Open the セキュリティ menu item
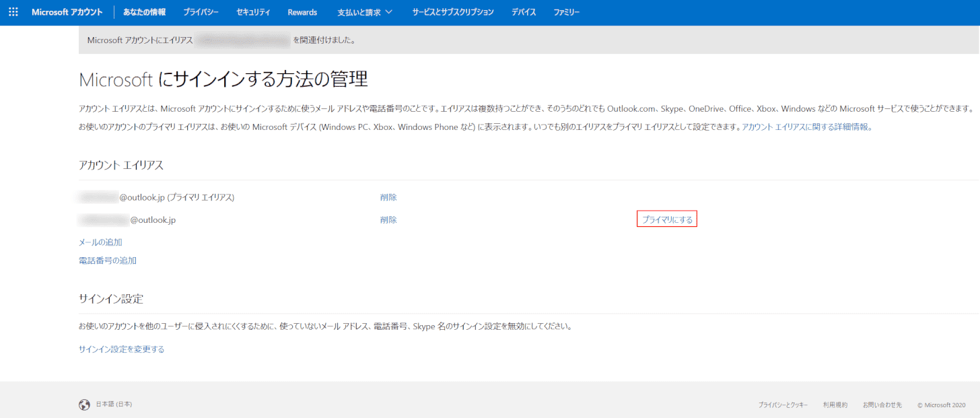This screenshot has height=418, width=980. click(254, 12)
